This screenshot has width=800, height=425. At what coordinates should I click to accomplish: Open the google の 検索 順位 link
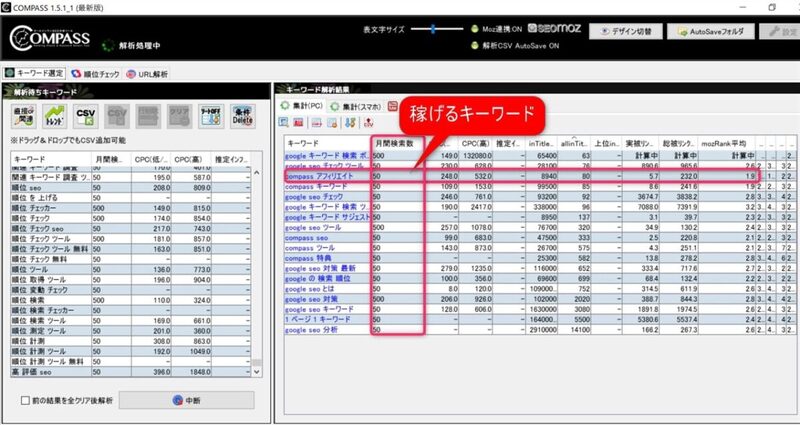pyautogui.click(x=317, y=279)
